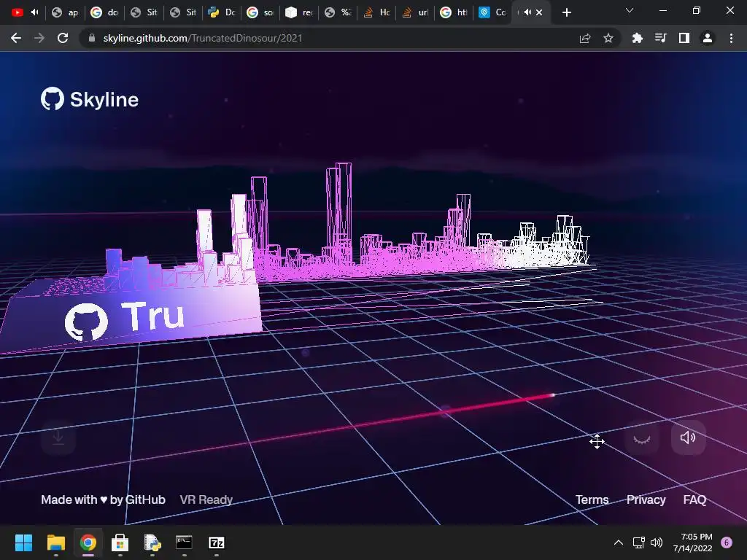The width and height of the screenshot is (747, 560).
Task: Open the FAQ link
Action: point(694,499)
